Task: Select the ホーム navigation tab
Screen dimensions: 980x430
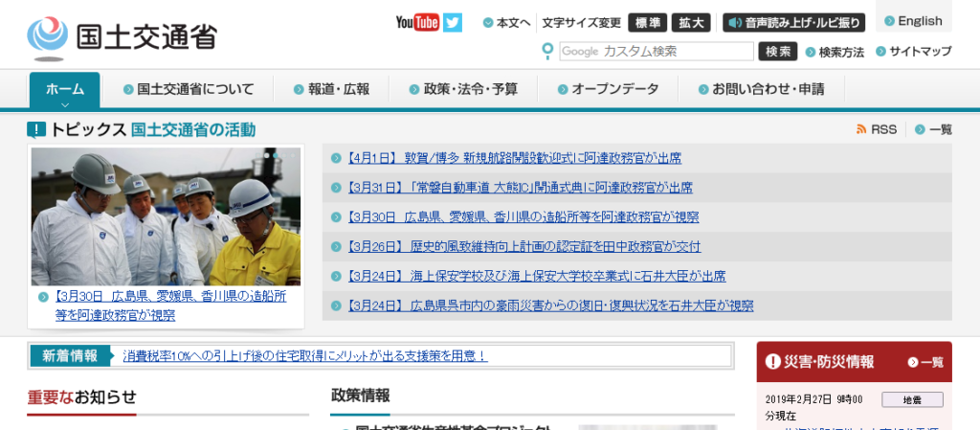Action: coord(64,90)
